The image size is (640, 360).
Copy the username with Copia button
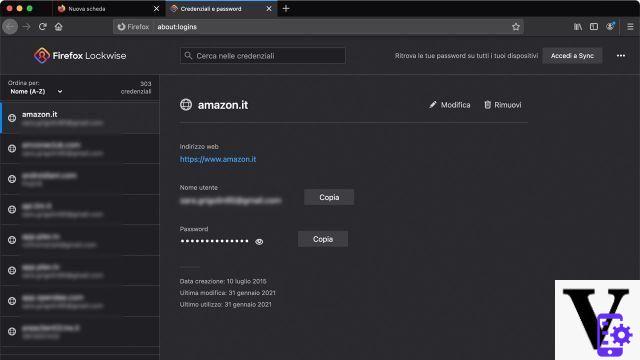pos(329,197)
